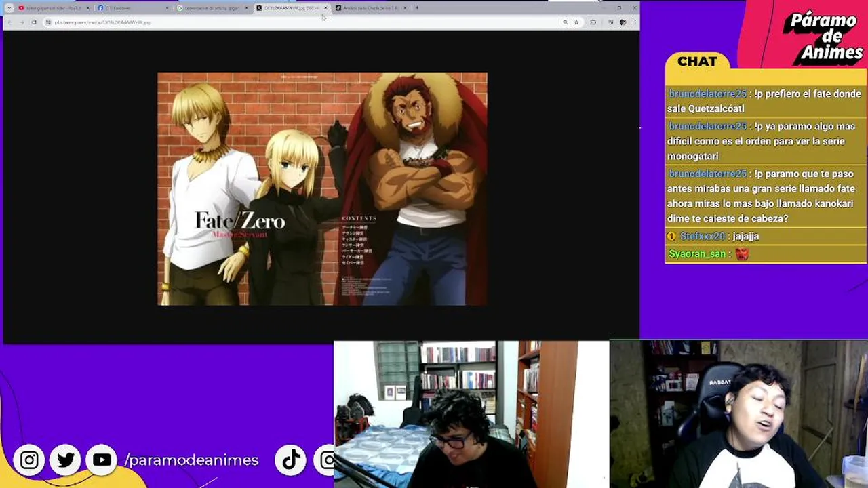Viewport: 868px width, 488px height.
Task: Switch to the Facebook browser tab
Action: click(133, 8)
